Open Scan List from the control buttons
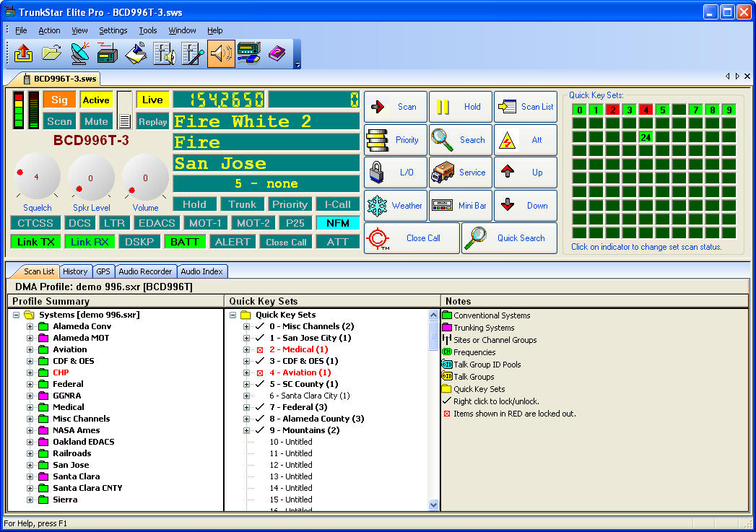The width and height of the screenshot is (756, 532). (526, 107)
